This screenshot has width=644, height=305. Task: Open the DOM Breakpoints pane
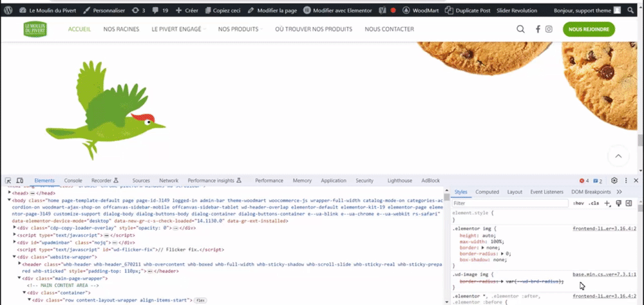pyautogui.click(x=591, y=192)
